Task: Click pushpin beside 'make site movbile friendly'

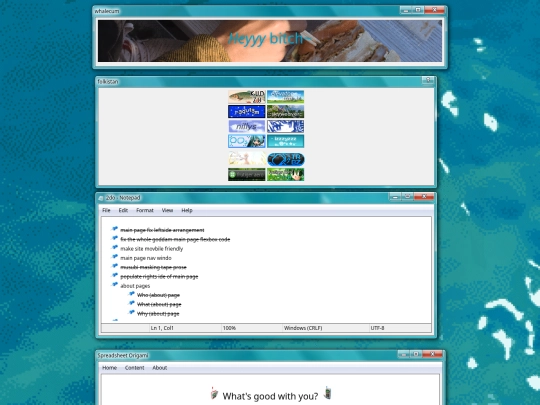Action: click(115, 248)
